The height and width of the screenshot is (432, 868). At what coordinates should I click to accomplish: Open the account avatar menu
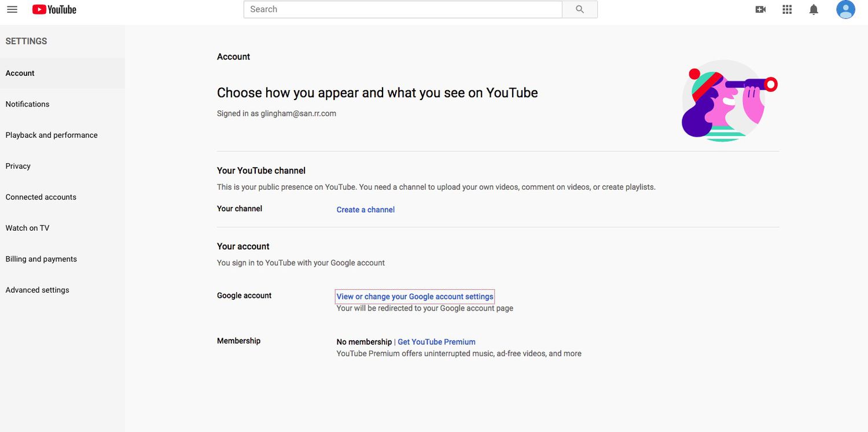tap(845, 10)
